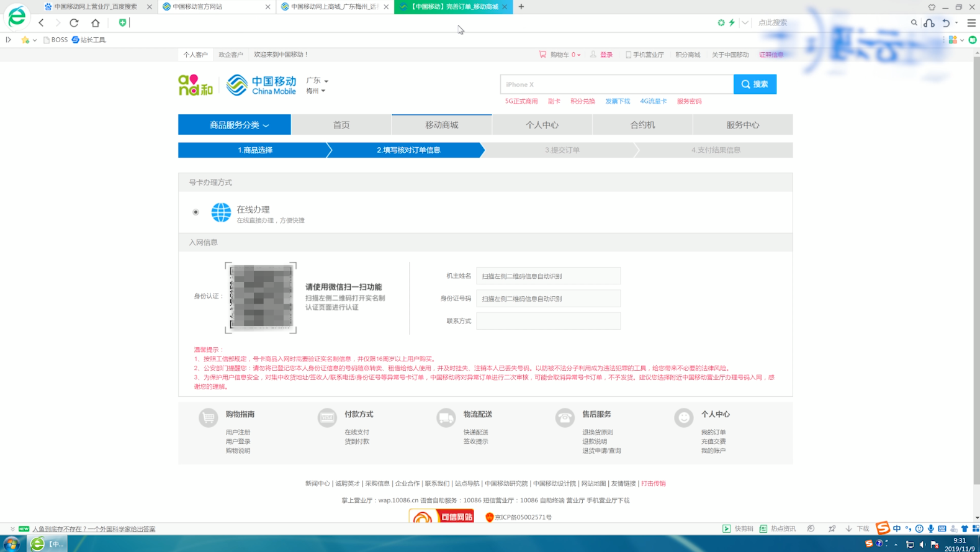
Task: Click 政企客户 in top bar
Action: pos(231,55)
